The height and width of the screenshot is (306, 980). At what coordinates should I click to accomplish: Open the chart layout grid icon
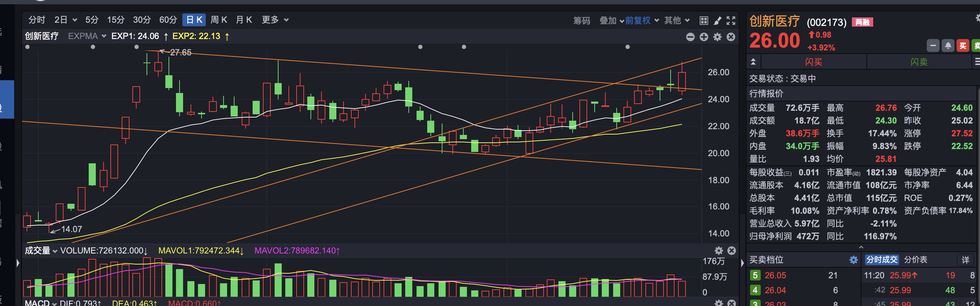pyautogui.click(x=704, y=21)
